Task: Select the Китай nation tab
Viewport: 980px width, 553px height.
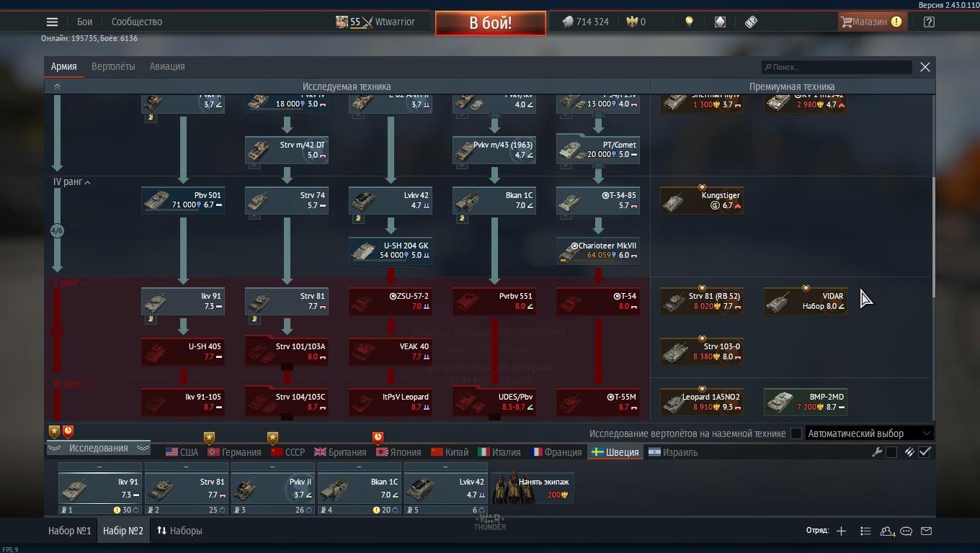Action: click(x=450, y=452)
